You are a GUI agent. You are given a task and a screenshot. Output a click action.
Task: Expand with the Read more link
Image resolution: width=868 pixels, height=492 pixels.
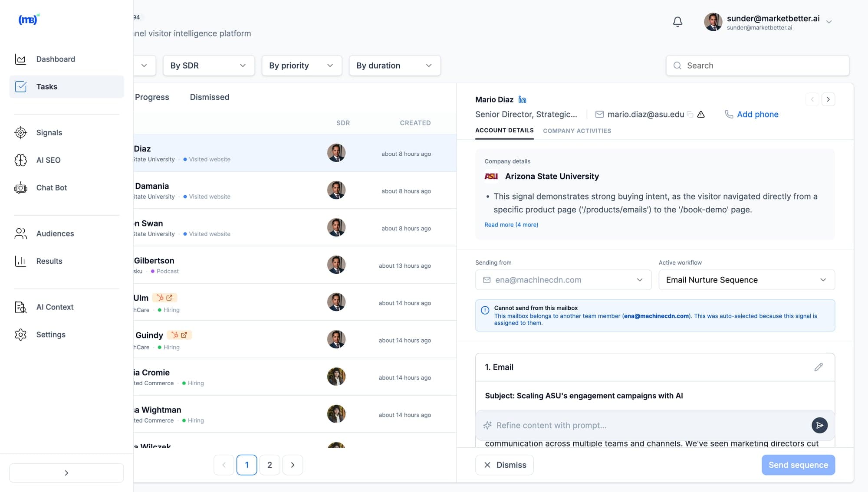click(x=511, y=225)
